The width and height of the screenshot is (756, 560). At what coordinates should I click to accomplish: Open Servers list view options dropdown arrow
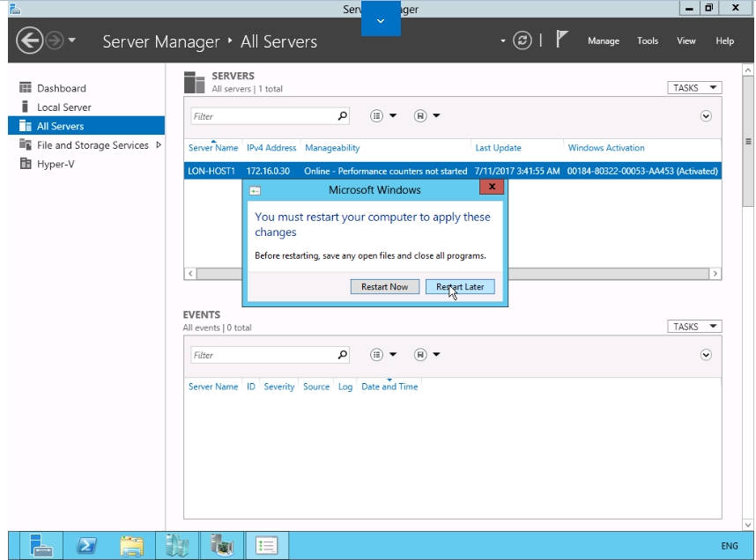point(393,115)
